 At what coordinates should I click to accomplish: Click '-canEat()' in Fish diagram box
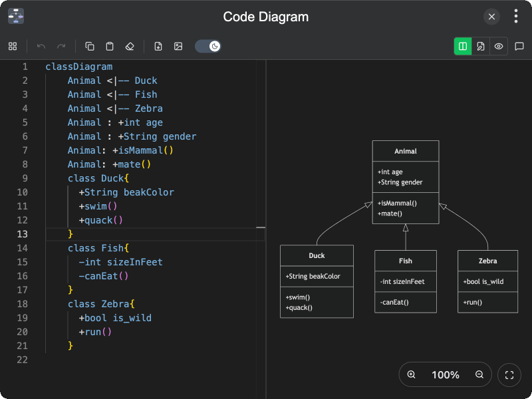tap(394, 303)
